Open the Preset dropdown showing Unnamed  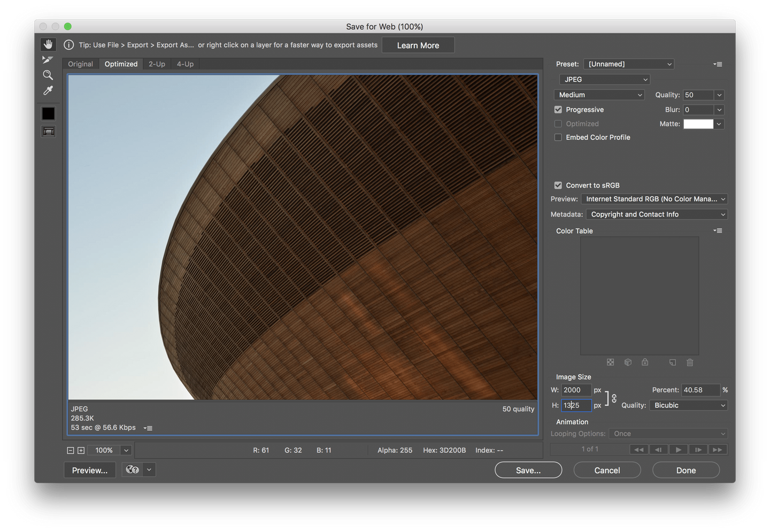pyautogui.click(x=629, y=64)
